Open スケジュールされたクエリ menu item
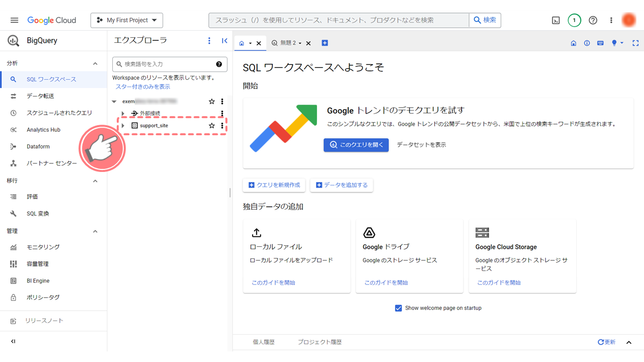 click(53, 113)
